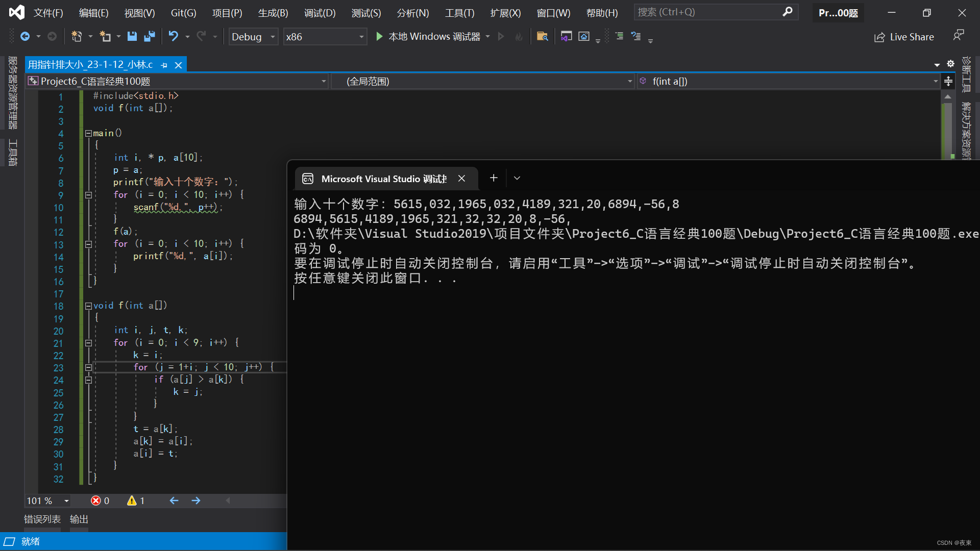The height and width of the screenshot is (551, 980).
Task: Click the Save file icon
Action: pos(132,36)
